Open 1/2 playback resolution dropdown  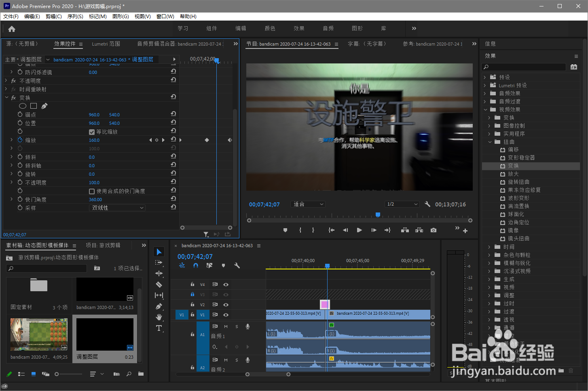point(402,204)
